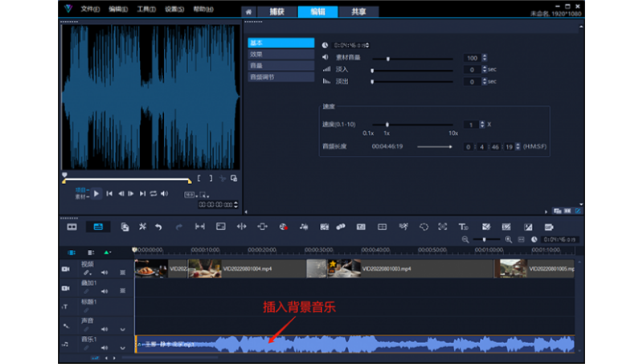Toggle ripple editing on 音乐1 track
This screenshot has height=364, width=643.
pyautogui.click(x=87, y=348)
